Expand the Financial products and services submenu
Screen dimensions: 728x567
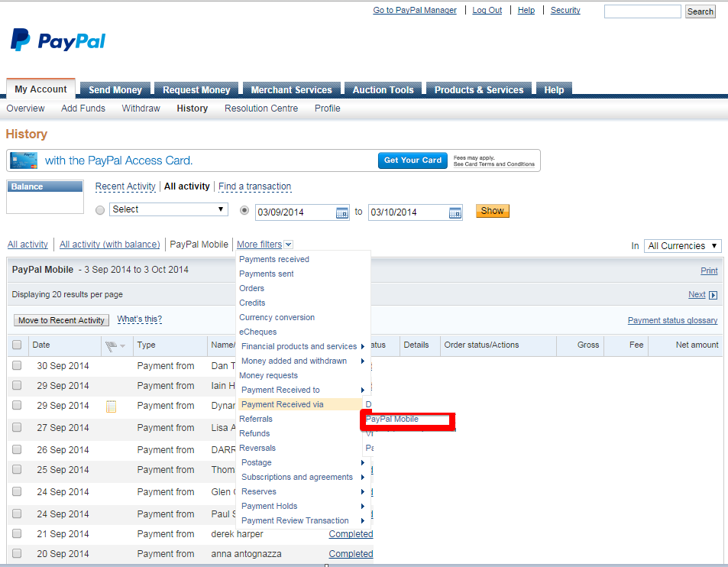363,346
